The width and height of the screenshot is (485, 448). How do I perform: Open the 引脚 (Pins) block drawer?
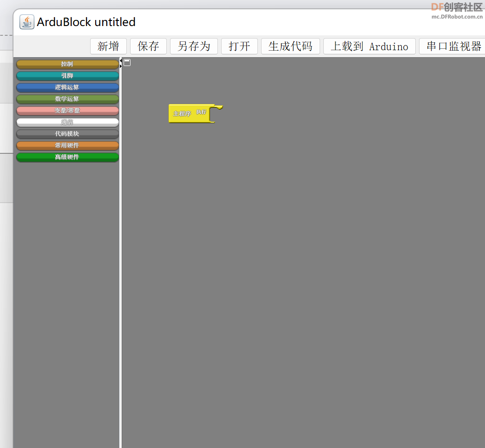click(67, 76)
